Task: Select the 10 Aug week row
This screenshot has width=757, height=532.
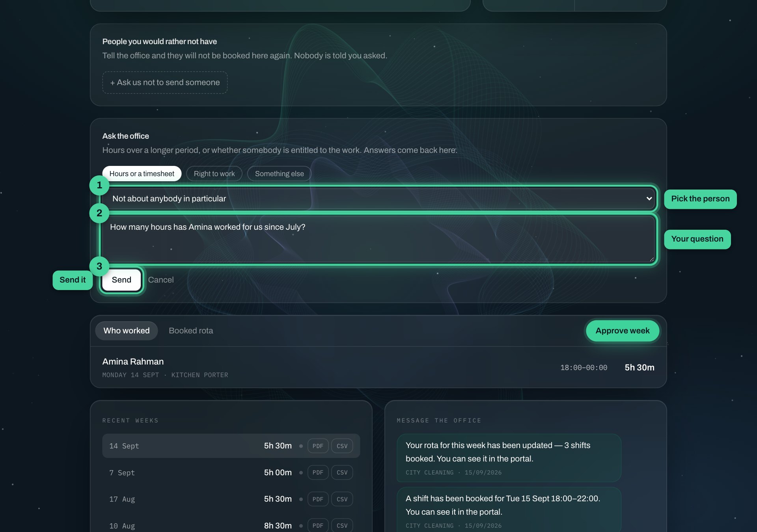Action: pos(231,525)
